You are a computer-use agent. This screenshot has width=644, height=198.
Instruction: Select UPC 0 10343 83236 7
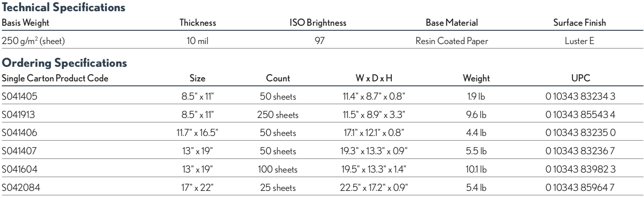coord(580,151)
